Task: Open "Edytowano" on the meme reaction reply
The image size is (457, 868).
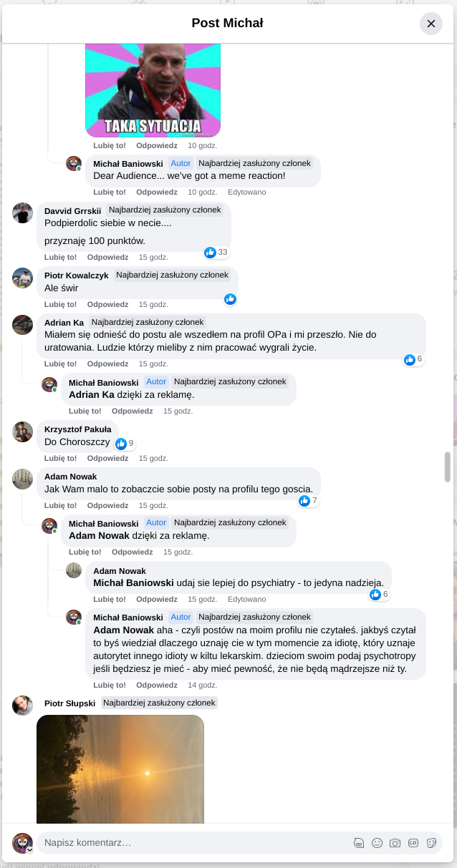Action: click(246, 192)
